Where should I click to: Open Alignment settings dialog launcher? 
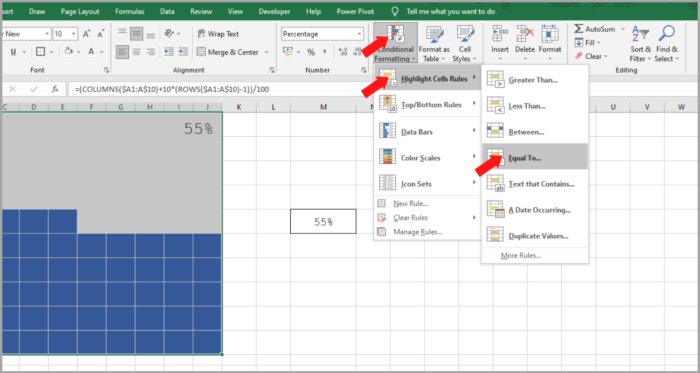(x=272, y=70)
